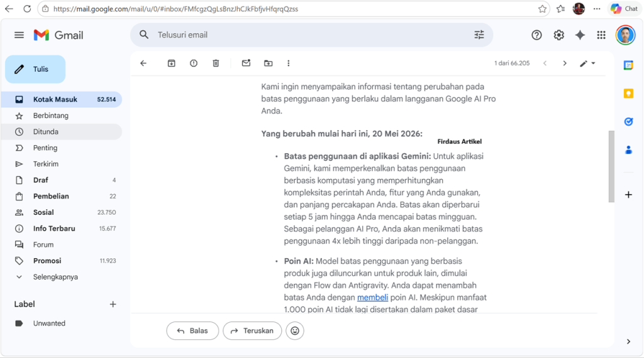Add emoji reaction to email
This screenshot has width=644, height=358.
pyautogui.click(x=295, y=330)
